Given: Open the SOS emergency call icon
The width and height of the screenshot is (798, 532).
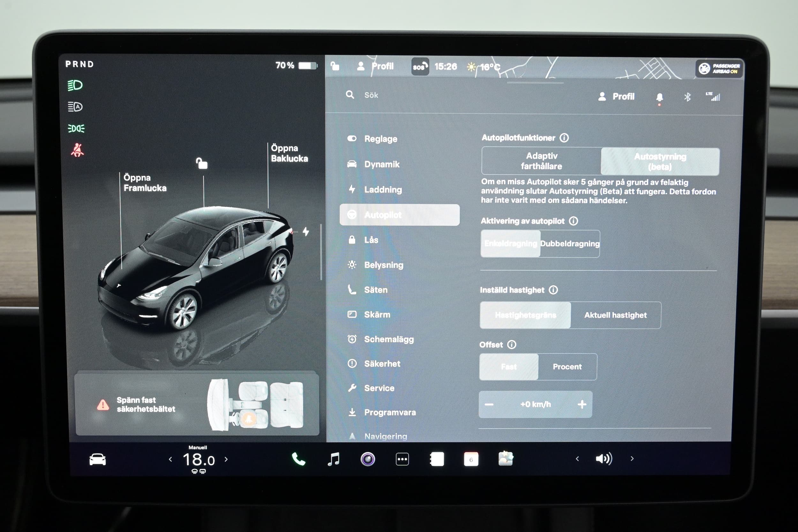Looking at the screenshot, I should coord(420,66).
